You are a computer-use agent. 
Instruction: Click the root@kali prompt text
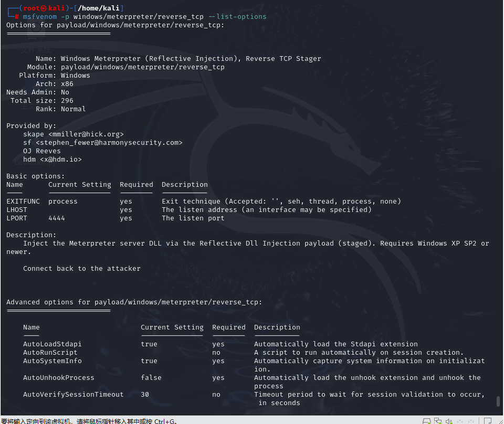[x=37, y=8]
